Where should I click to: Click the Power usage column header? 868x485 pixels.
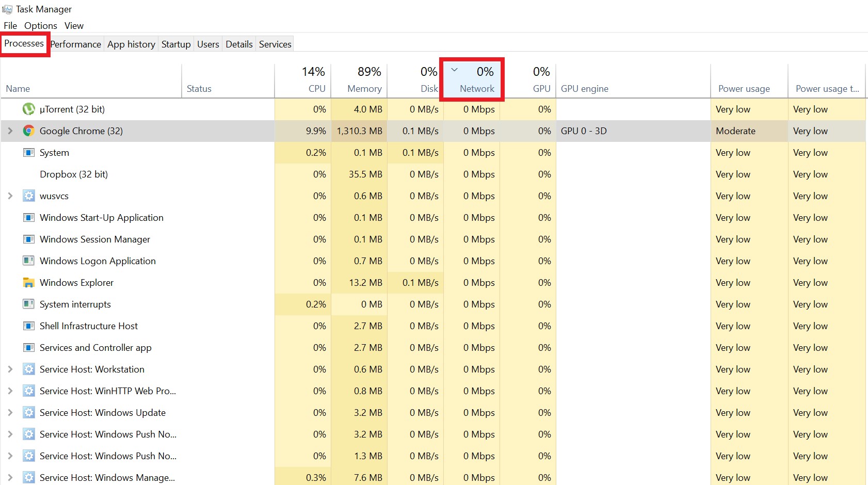[744, 88]
